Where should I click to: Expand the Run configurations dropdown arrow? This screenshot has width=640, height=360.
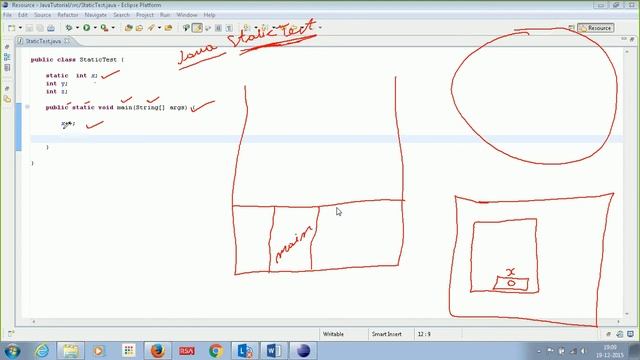pos(95,28)
